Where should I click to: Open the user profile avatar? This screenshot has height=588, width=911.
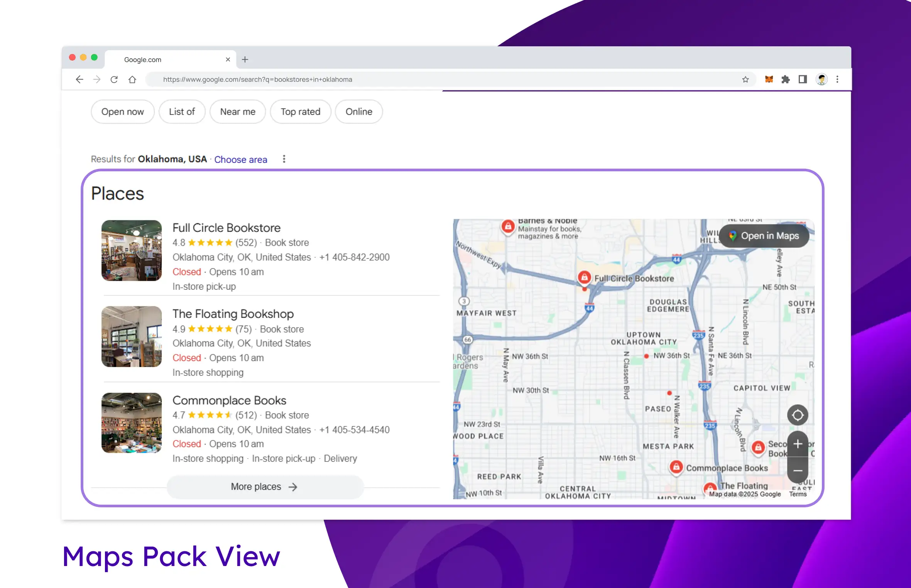tap(821, 79)
